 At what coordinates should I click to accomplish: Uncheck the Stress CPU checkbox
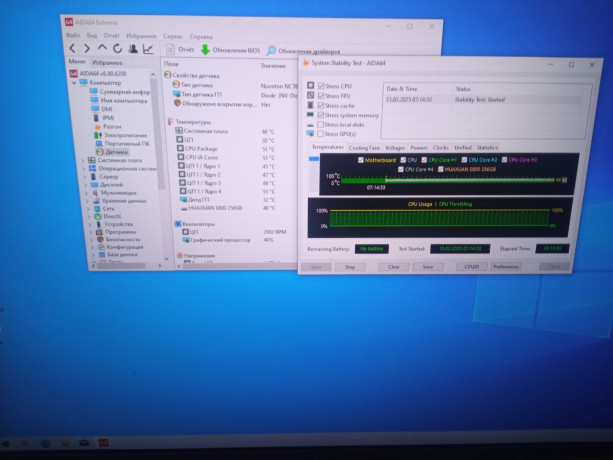click(321, 86)
